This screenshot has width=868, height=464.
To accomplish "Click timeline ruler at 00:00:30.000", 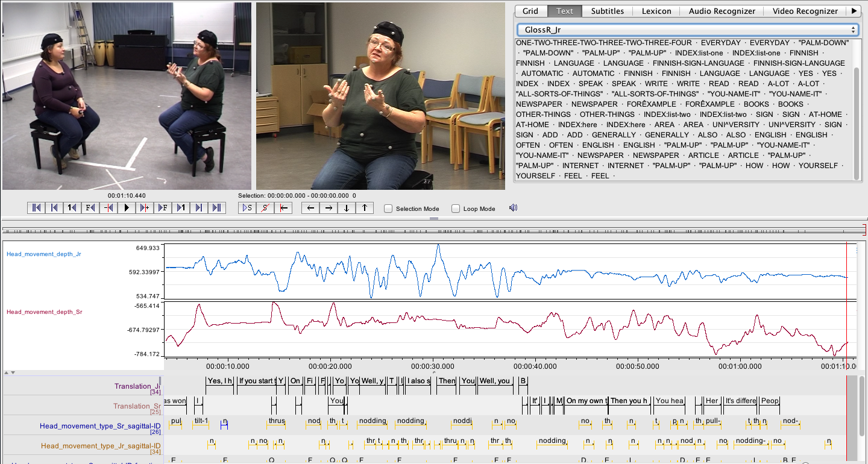I will pyautogui.click(x=432, y=365).
